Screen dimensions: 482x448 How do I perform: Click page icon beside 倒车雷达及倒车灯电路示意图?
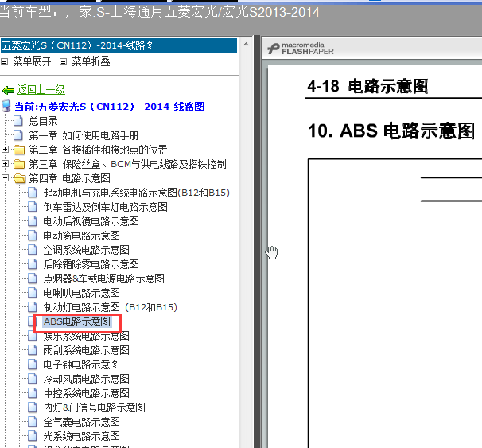(33, 207)
